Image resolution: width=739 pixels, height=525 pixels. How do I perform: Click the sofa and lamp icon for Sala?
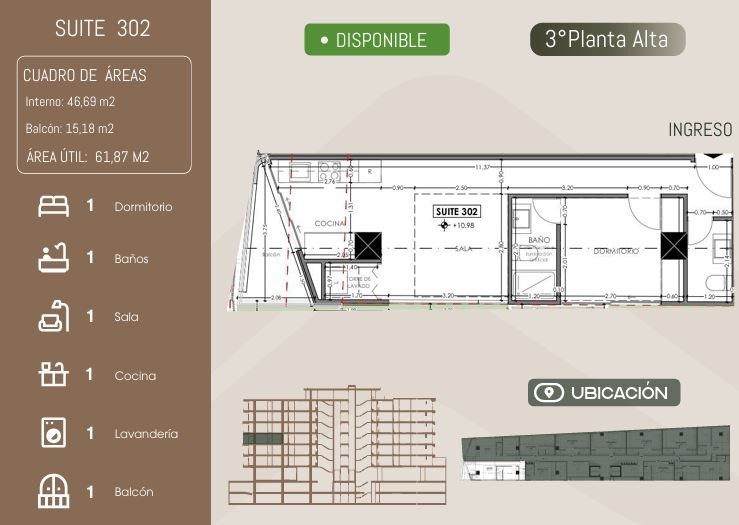point(54,316)
